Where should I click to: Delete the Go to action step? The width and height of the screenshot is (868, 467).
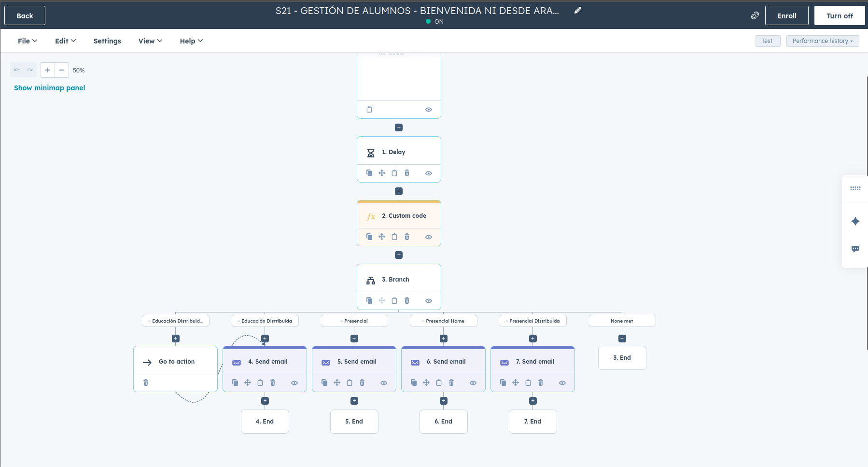pyautogui.click(x=146, y=383)
